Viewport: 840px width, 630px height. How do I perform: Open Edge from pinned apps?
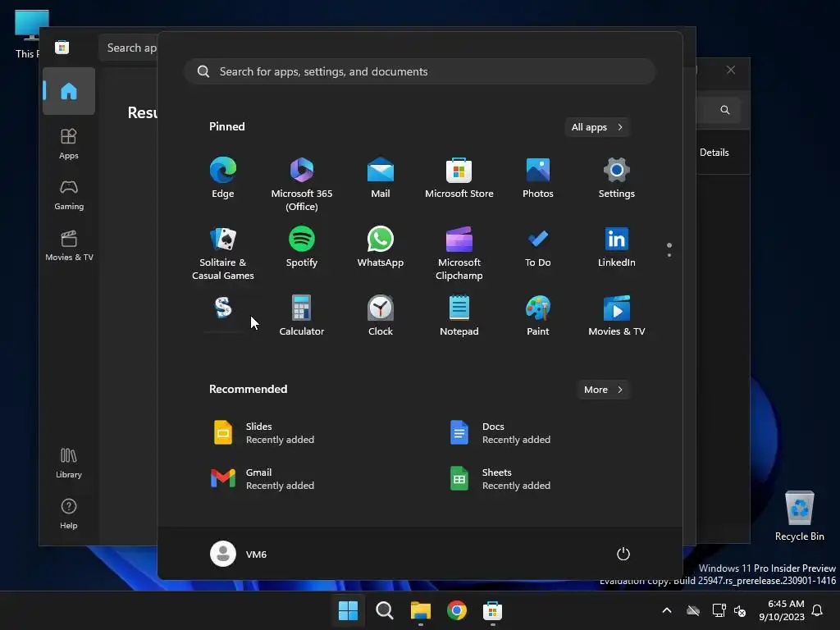[x=223, y=178]
